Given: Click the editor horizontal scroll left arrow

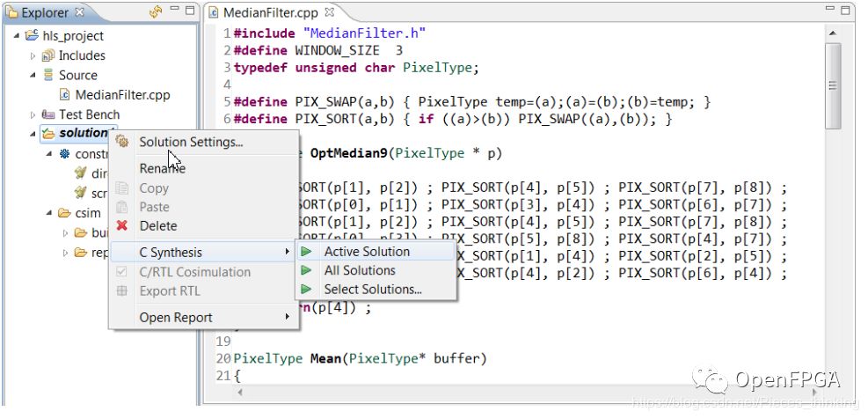Looking at the screenshot, I should click(x=240, y=392).
